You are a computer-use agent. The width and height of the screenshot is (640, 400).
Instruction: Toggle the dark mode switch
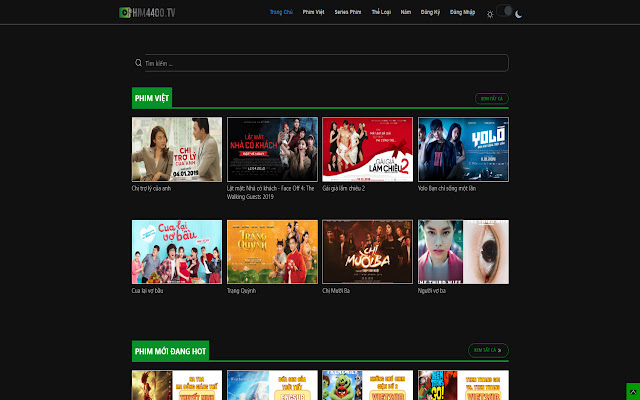coord(507,13)
